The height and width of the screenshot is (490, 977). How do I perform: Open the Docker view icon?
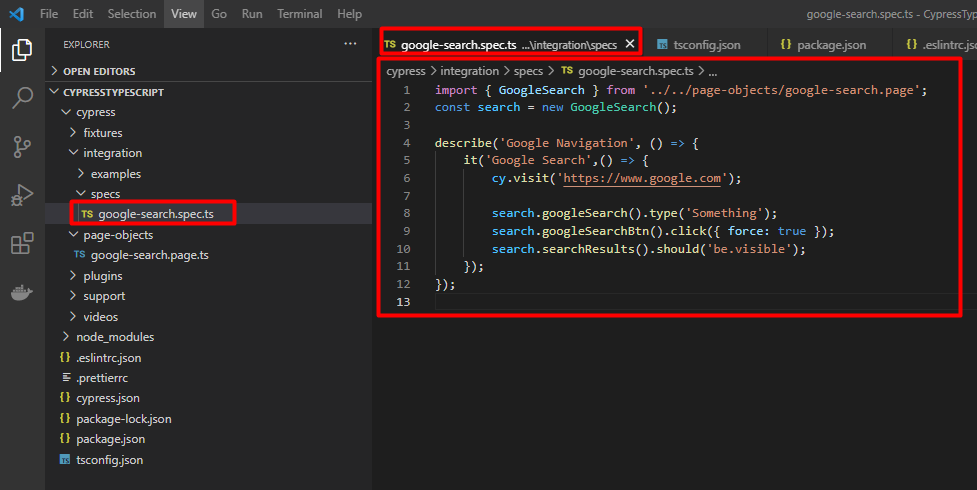22,294
